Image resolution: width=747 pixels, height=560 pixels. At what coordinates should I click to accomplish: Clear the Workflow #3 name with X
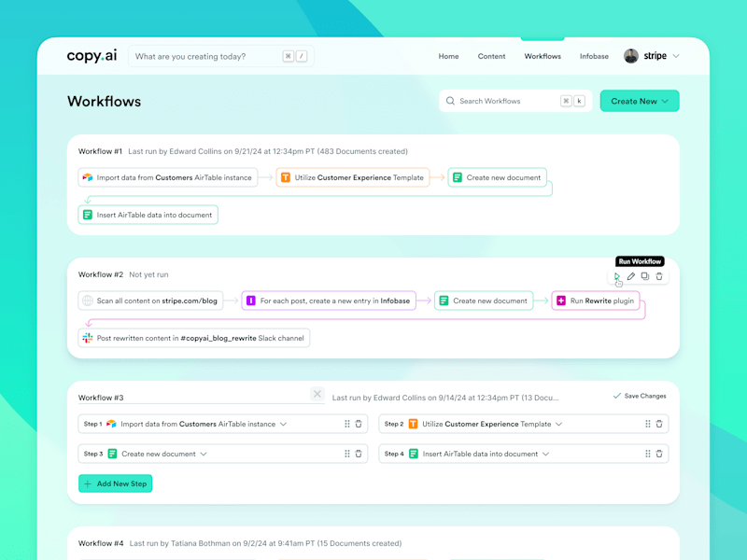click(317, 394)
